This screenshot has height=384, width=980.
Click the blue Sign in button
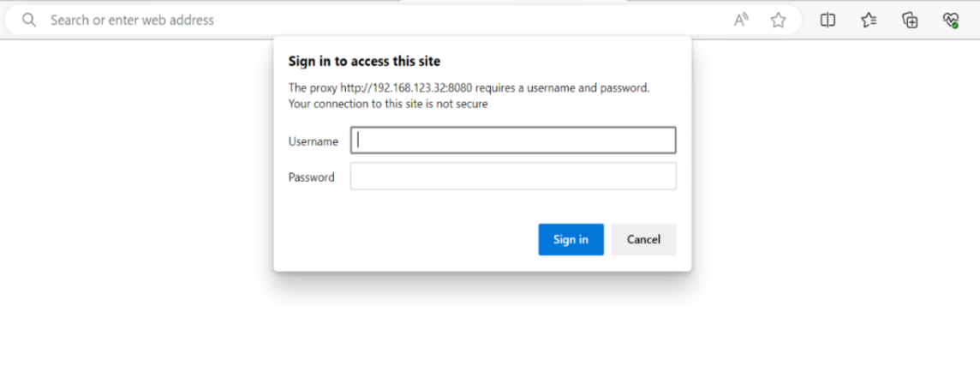571,239
